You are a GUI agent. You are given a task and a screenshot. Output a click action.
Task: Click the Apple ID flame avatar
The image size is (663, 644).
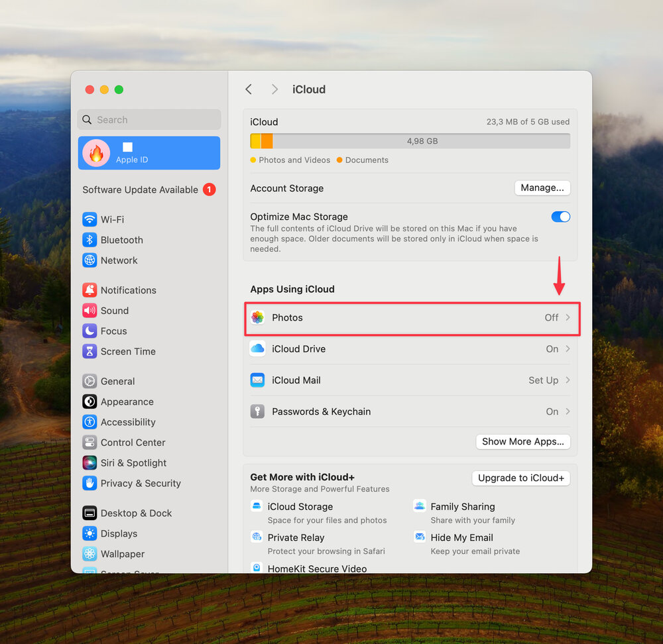96,153
